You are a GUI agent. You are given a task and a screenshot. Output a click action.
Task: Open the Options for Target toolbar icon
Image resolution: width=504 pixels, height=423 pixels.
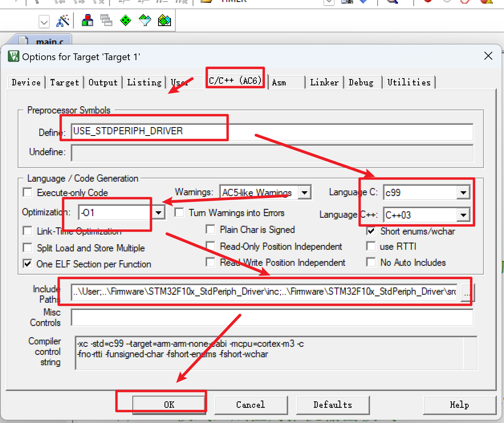(x=63, y=20)
